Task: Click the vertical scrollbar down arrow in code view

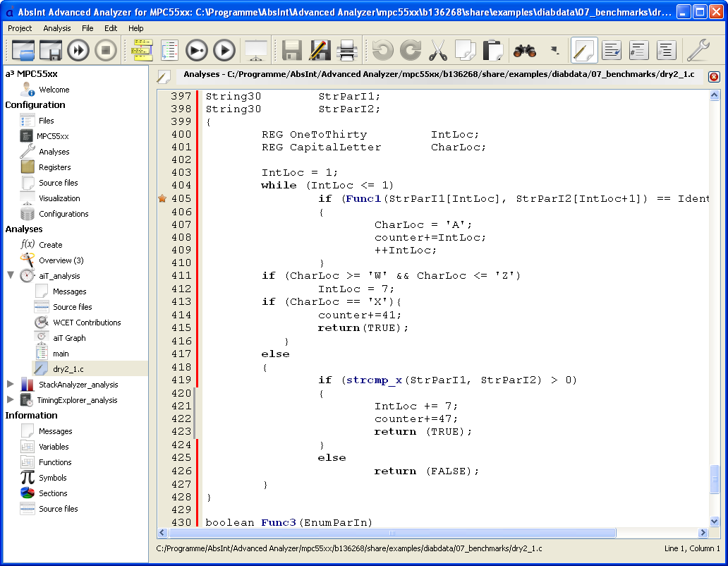Action: [715, 522]
